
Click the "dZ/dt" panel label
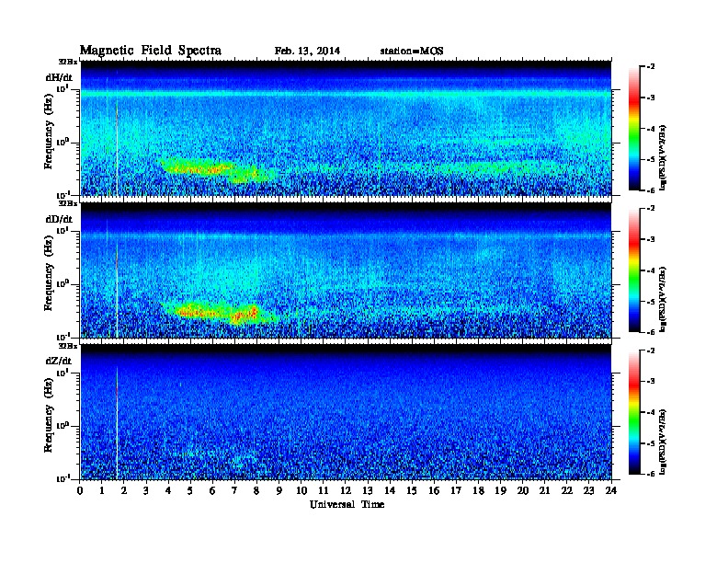(x=59, y=361)
